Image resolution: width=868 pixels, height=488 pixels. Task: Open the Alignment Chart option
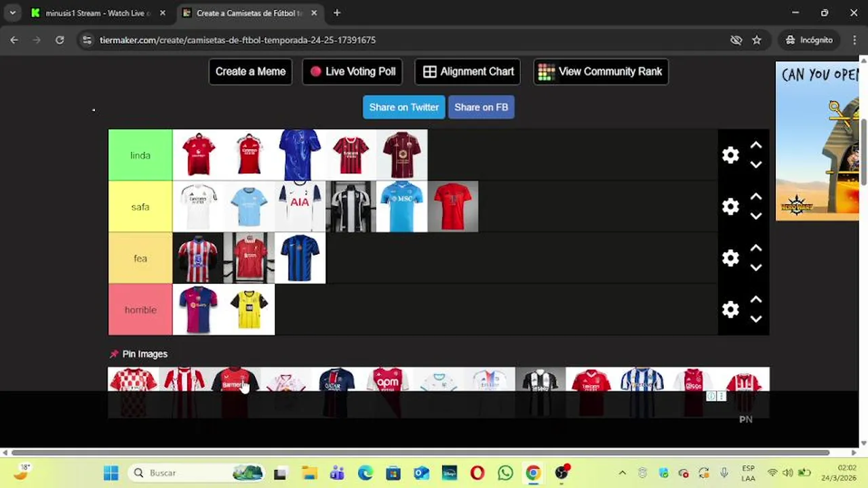point(468,72)
